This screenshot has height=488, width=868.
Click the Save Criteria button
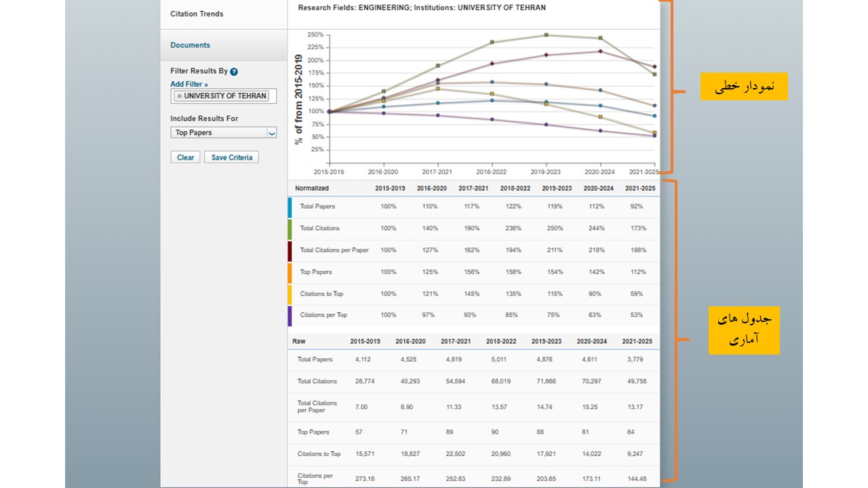click(231, 157)
